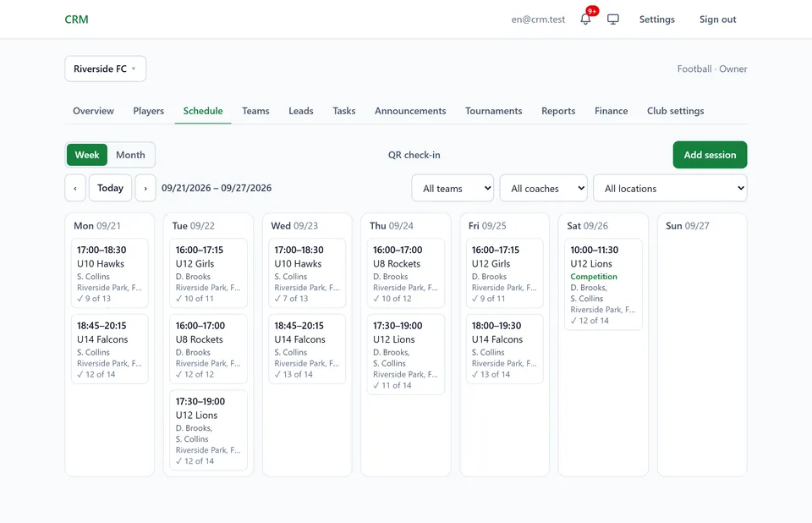Sign out of the CRM
812x523 pixels.
pyautogui.click(x=718, y=19)
